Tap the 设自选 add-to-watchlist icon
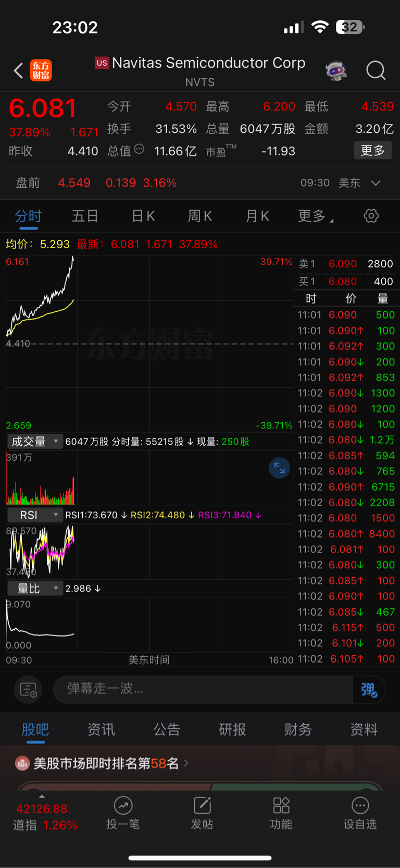The width and height of the screenshot is (400, 868). click(x=360, y=805)
